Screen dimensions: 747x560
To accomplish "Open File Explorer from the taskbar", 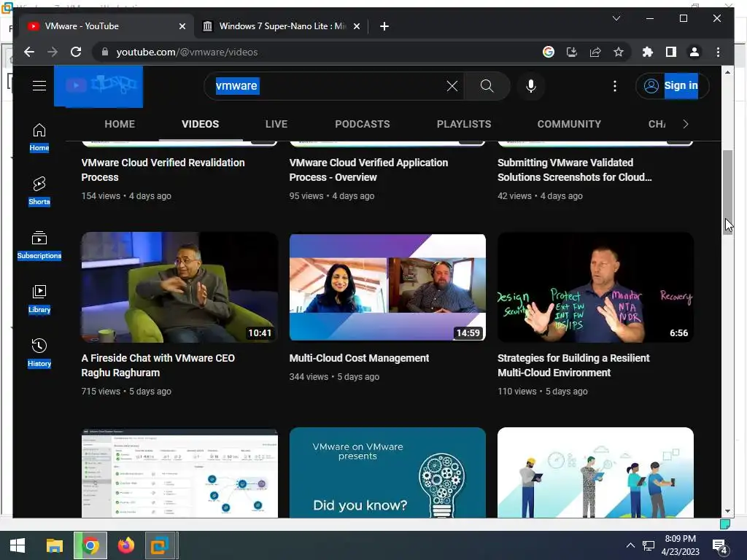I will coord(54,545).
